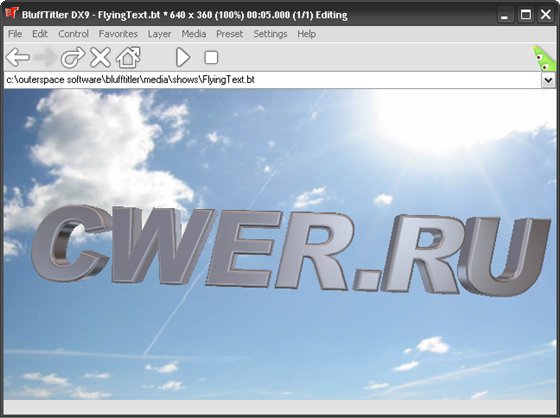Click the X cancel icon in toolbar
The height and width of the screenshot is (418, 560).
pos(100,58)
